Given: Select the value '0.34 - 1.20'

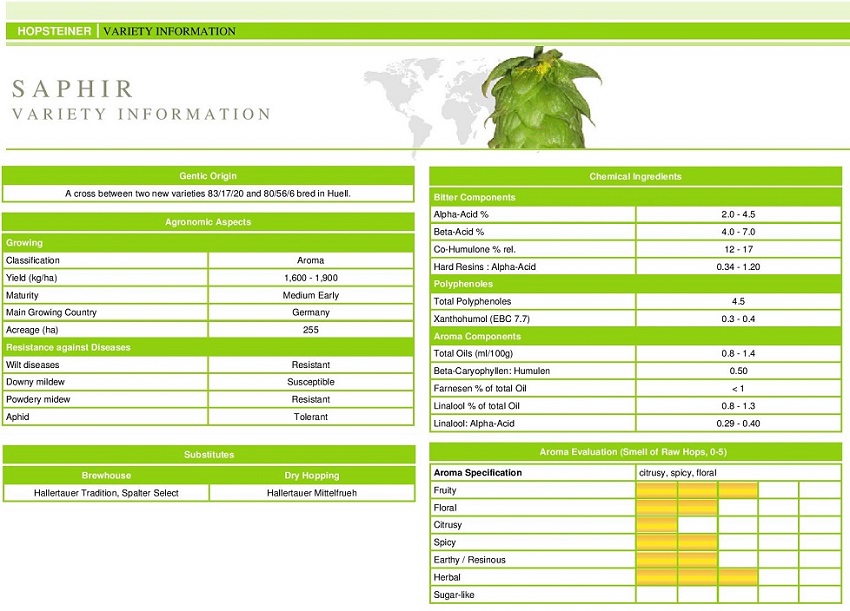Looking at the screenshot, I should click(738, 267).
